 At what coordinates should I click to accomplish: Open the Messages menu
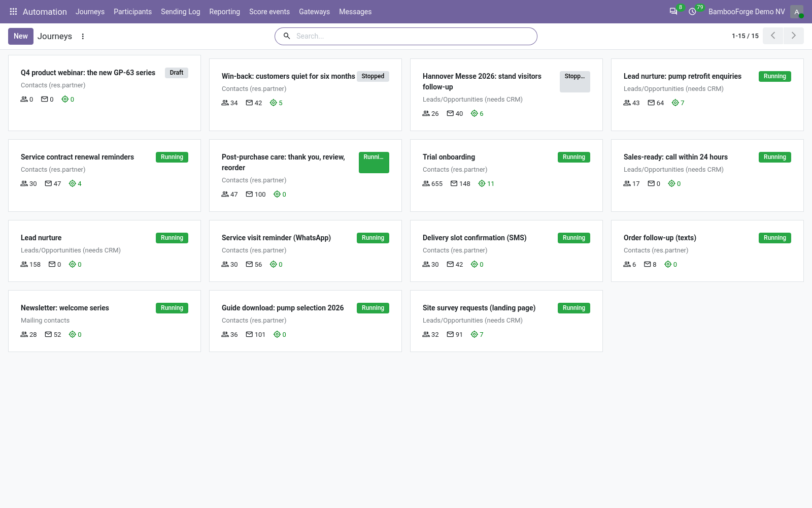(x=355, y=12)
